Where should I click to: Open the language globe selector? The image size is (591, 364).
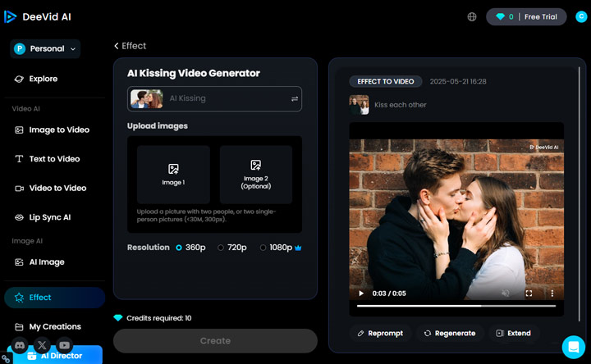pos(472,17)
